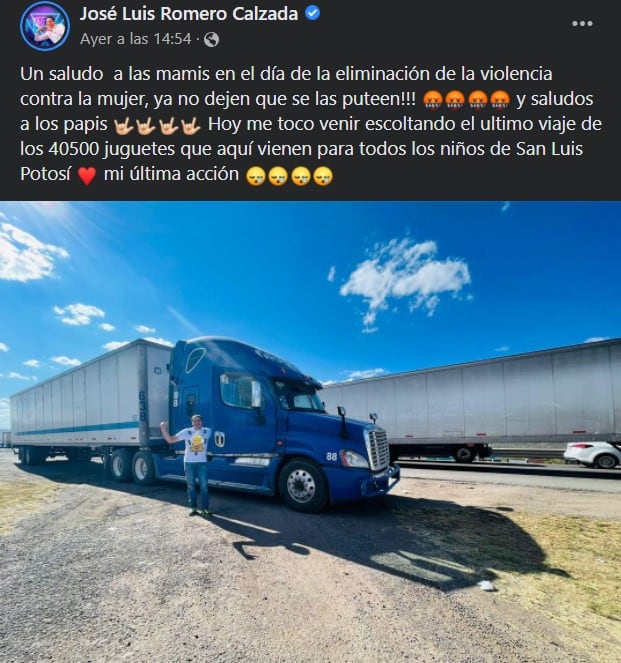The height and width of the screenshot is (663, 621).
Task: Click the '638' number on the trailer
Action: click(142, 405)
